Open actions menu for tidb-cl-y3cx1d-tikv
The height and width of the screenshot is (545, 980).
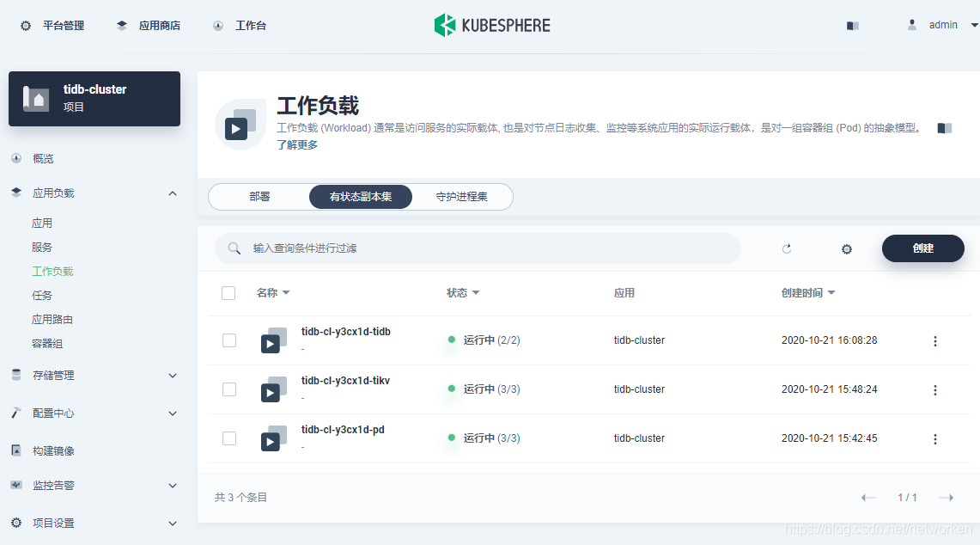934,389
